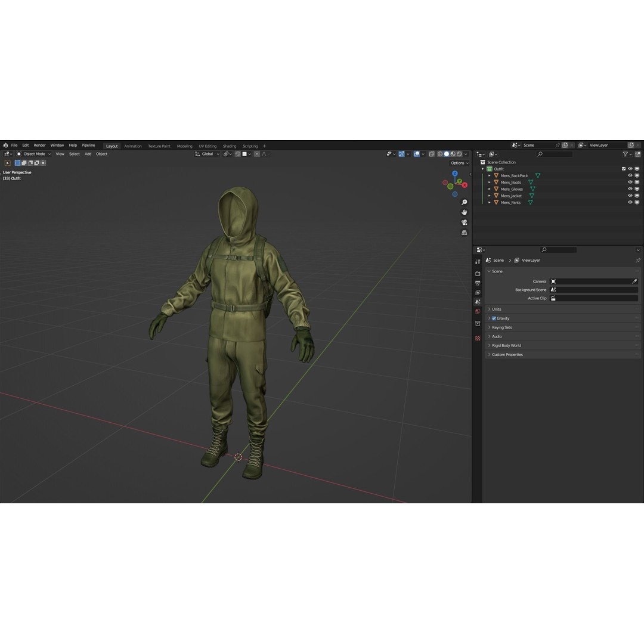The image size is (644, 644).
Task: Hide Mens_BackPack with its eye icon
Action: (630, 175)
